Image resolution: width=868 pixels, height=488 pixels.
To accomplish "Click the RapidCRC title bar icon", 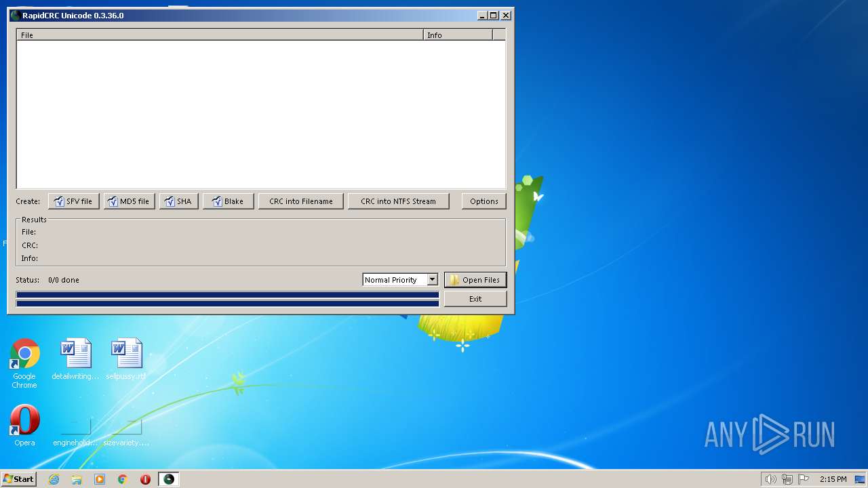I will tap(15, 16).
